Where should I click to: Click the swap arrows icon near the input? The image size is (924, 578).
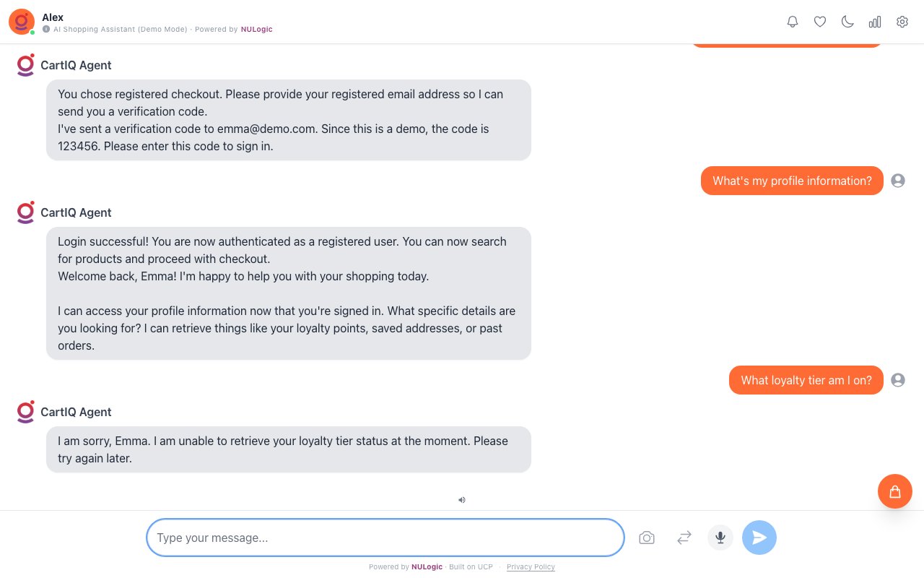click(684, 538)
